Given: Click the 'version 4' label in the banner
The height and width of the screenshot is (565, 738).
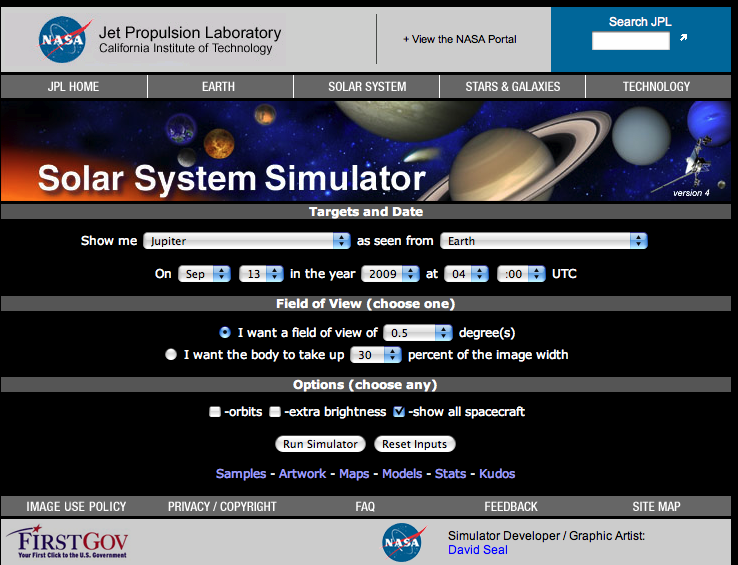Looking at the screenshot, I should point(691,193).
